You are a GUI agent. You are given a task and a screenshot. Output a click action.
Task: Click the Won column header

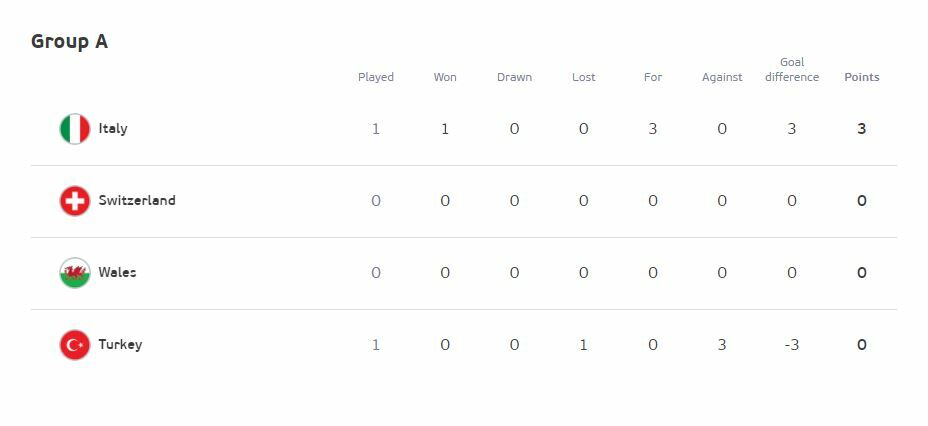(x=445, y=77)
